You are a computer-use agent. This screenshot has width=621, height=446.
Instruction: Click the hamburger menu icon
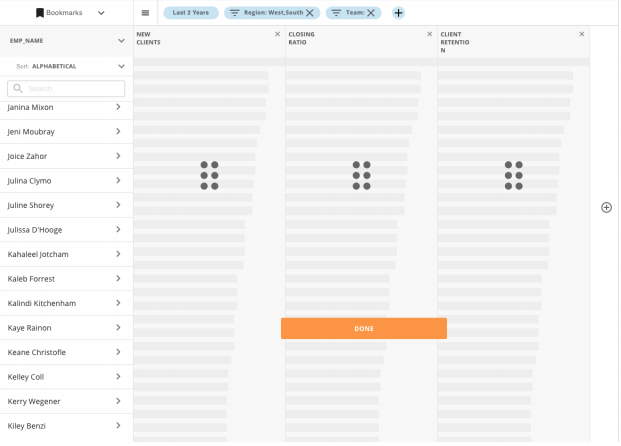pyautogui.click(x=146, y=13)
